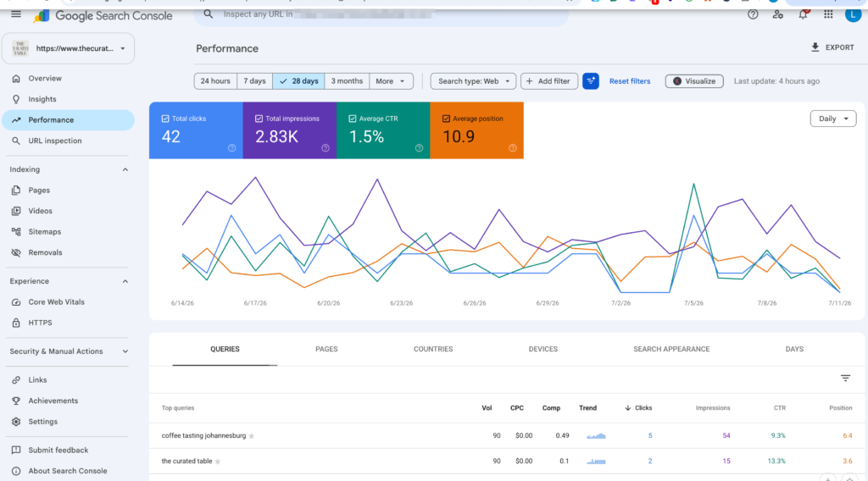The width and height of the screenshot is (868, 481).
Task: Click the Position column header
Action: 840,408
